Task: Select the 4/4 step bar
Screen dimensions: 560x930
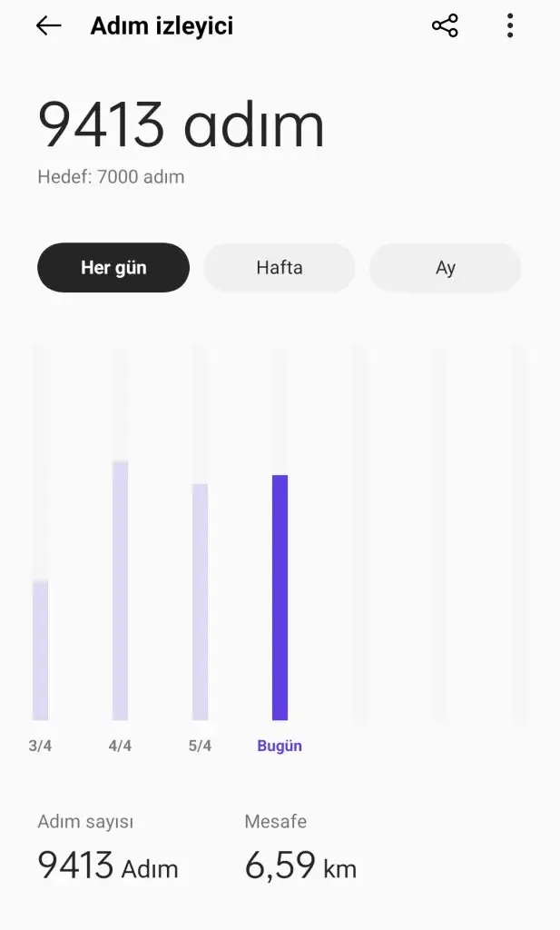Action: point(121,590)
